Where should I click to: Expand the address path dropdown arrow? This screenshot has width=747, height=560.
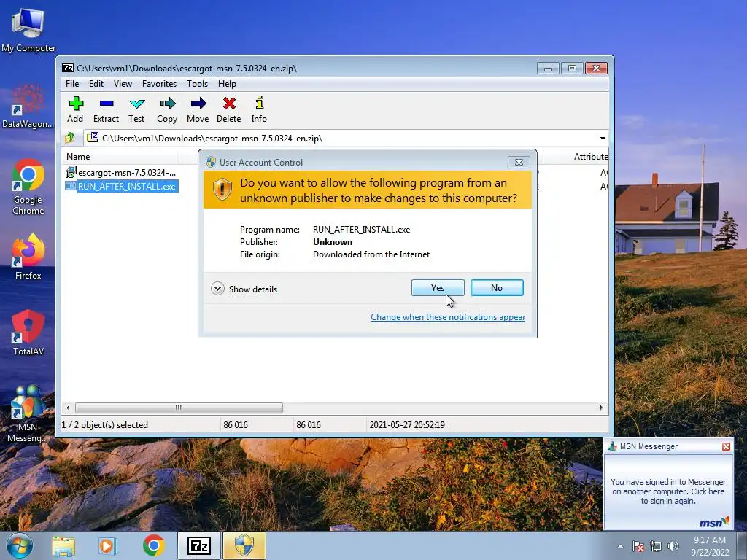point(603,139)
